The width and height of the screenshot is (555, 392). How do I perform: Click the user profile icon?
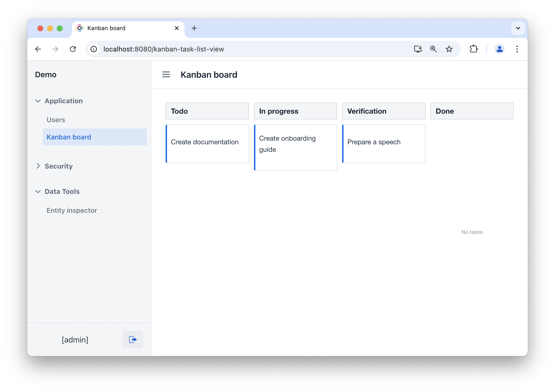click(499, 49)
